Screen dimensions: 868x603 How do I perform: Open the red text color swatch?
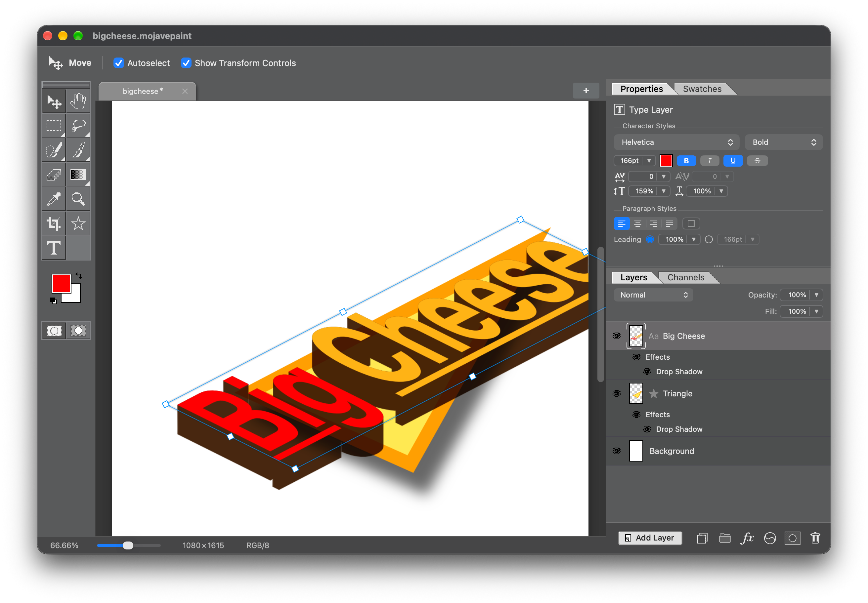pos(666,161)
